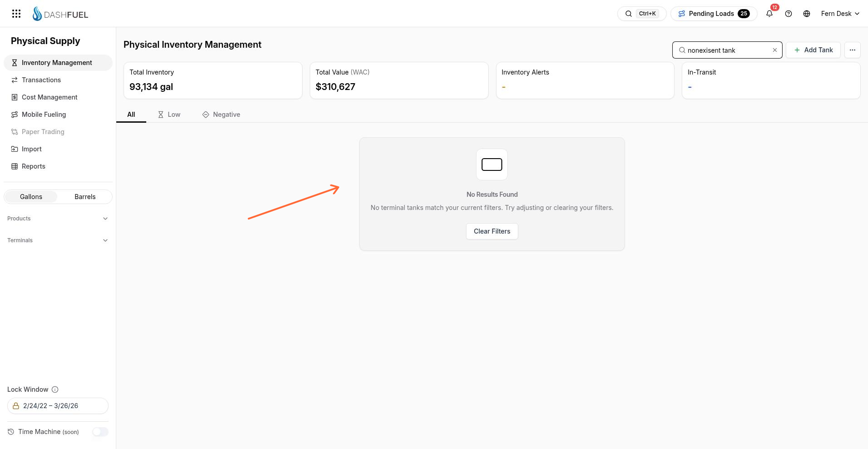Click the Physical Supply sidebar heading

(x=45, y=41)
